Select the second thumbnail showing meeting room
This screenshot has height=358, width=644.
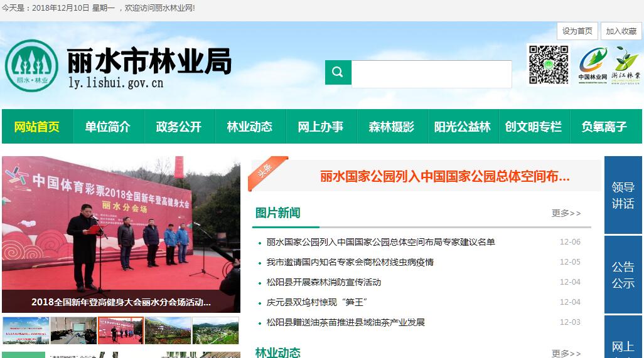point(73,330)
